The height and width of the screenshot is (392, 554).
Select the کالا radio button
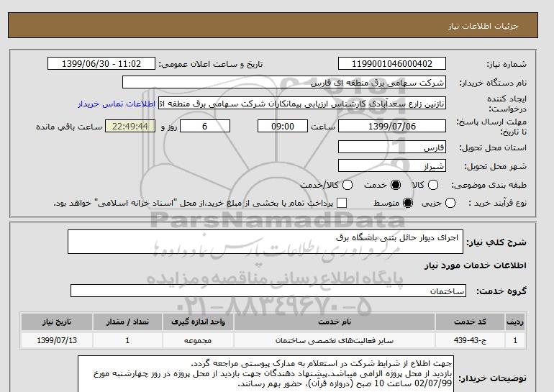click(433, 185)
